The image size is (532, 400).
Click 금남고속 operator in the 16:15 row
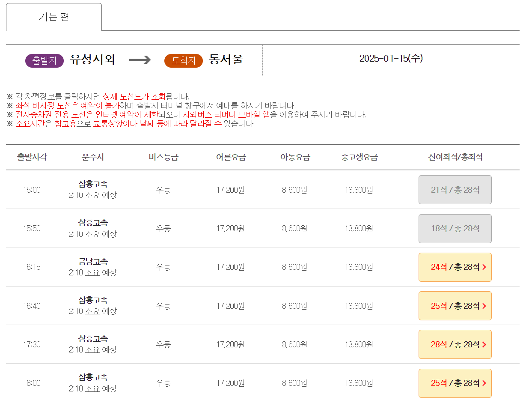point(93,261)
